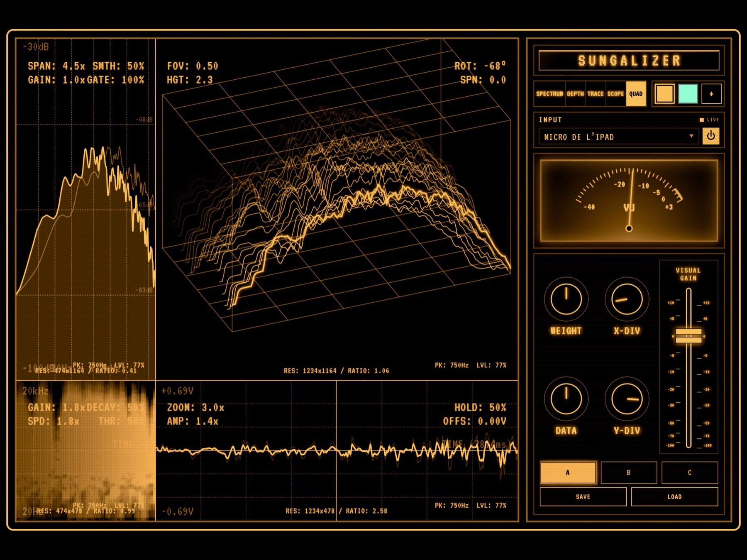Click the FOV: 0.50 value

coord(192,66)
